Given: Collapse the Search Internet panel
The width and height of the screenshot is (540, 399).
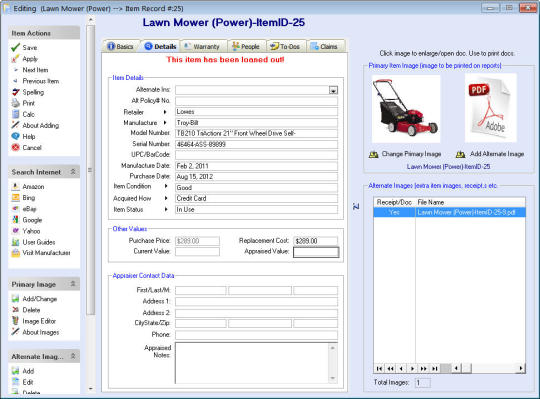Looking at the screenshot, I should [73, 171].
